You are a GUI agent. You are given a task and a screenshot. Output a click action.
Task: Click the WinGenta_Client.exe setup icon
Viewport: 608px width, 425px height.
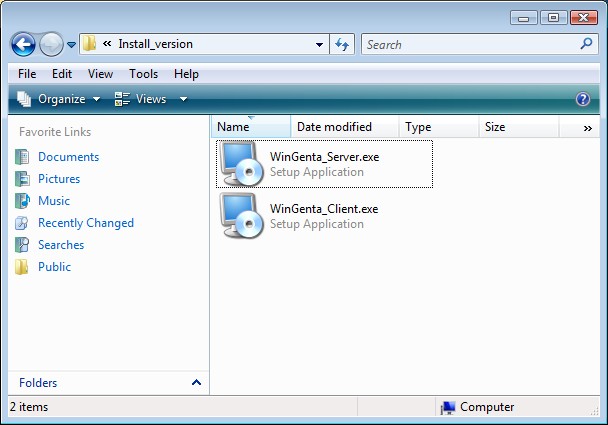(242, 216)
